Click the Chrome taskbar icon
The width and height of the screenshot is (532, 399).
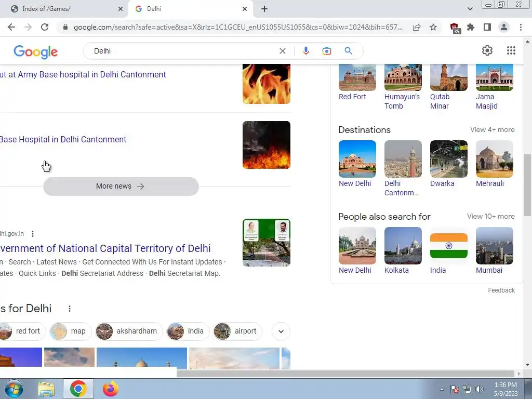coord(78,389)
